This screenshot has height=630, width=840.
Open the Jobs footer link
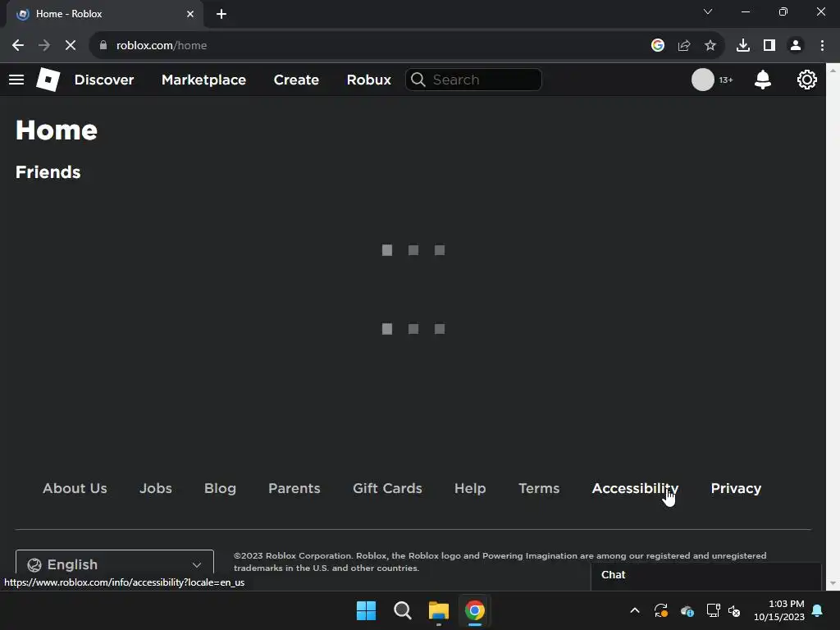pos(156,489)
